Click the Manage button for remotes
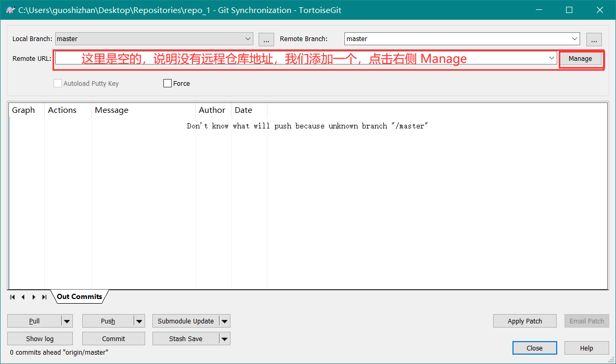 (x=580, y=59)
